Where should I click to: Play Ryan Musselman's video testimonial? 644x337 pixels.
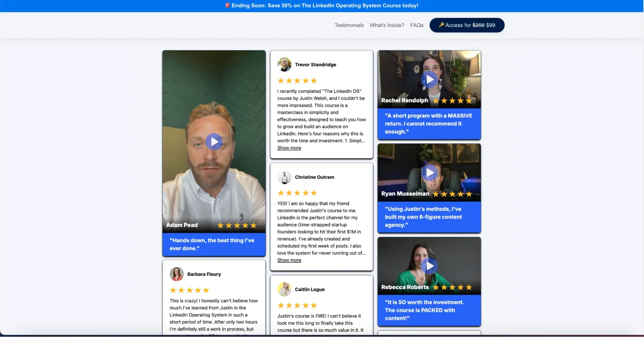[x=429, y=173]
